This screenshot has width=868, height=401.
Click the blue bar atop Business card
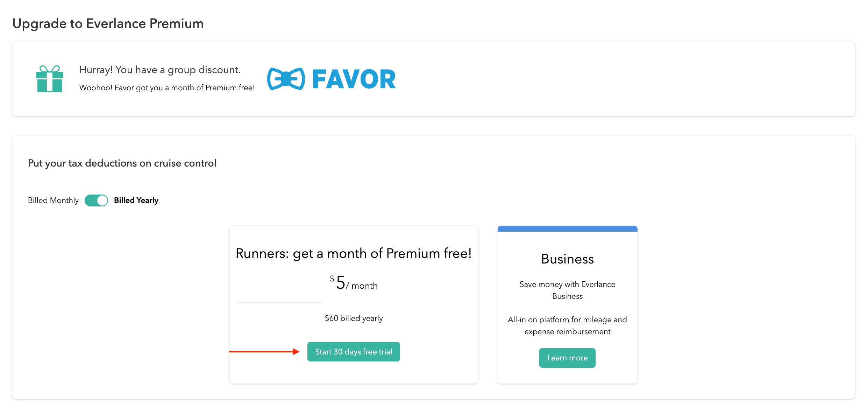[567, 229]
